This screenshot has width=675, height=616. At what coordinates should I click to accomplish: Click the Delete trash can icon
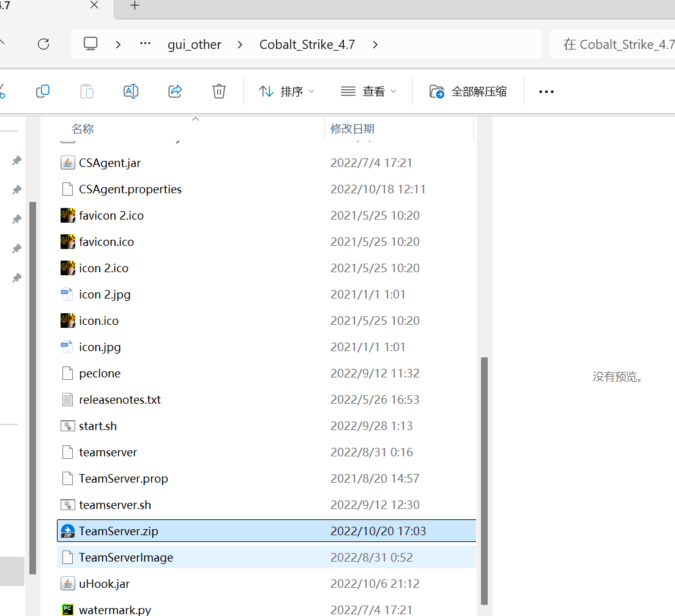point(218,91)
